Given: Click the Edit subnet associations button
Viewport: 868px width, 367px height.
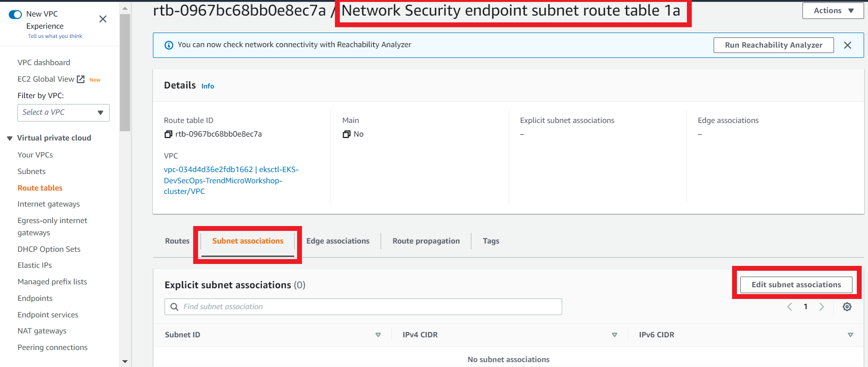Looking at the screenshot, I should [x=796, y=285].
